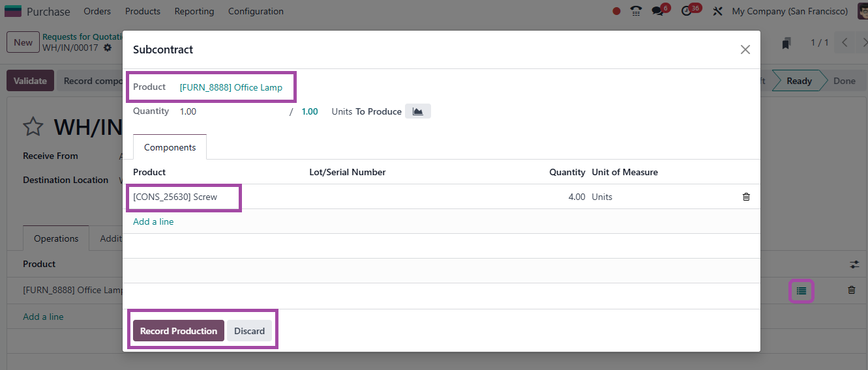The image size is (868, 370).
Task: Delete the Screw component line
Action: [747, 197]
